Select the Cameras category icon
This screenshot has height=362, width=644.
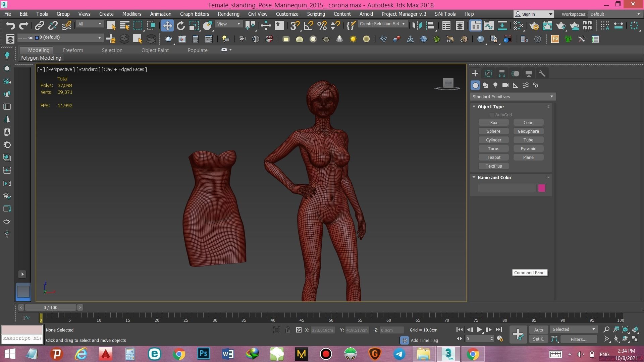[505, 85]
